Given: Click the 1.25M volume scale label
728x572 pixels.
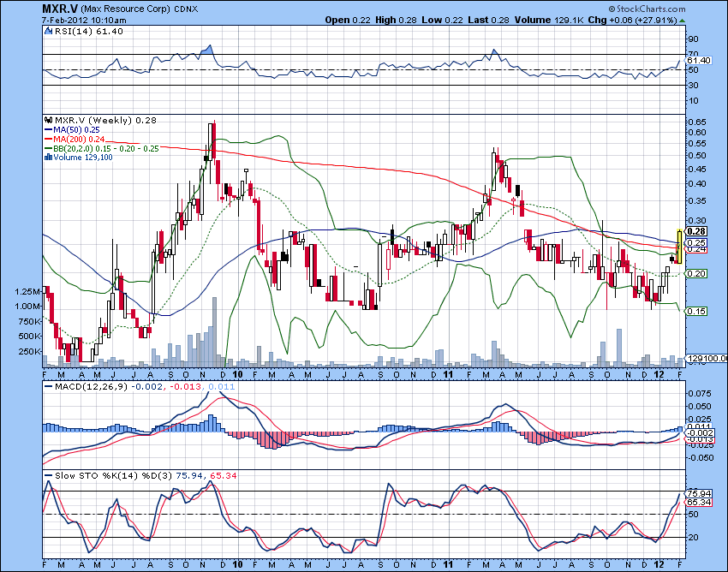Looking at the screenshot, I should click(27, 292).
